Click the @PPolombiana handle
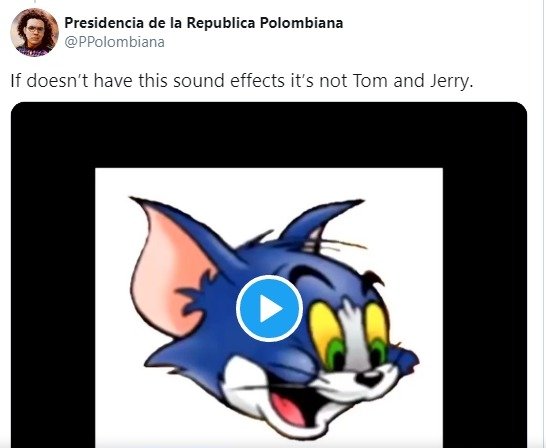 115,42
